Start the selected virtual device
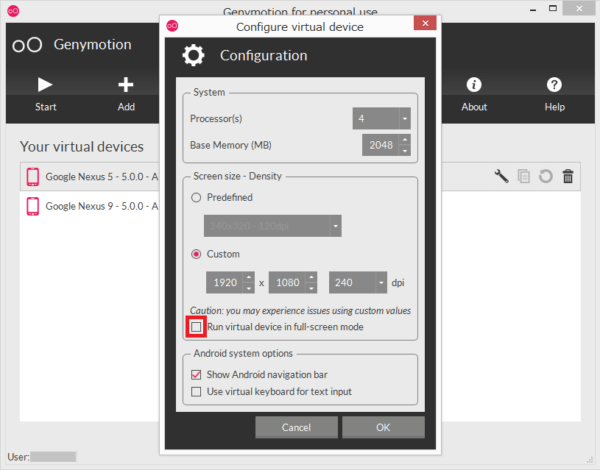The image size is (600, 470). [x=45, y=94]
